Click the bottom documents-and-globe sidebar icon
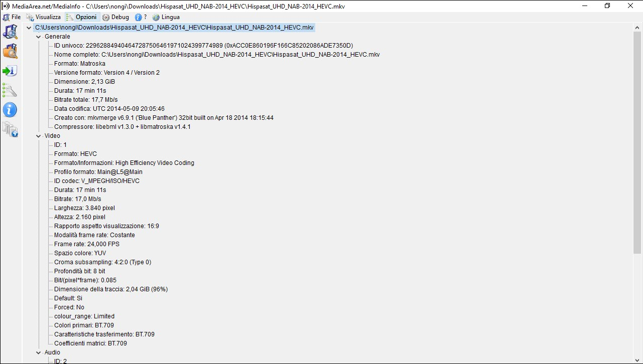The height and width of the screenshot is (364, 643). [10, 129]
